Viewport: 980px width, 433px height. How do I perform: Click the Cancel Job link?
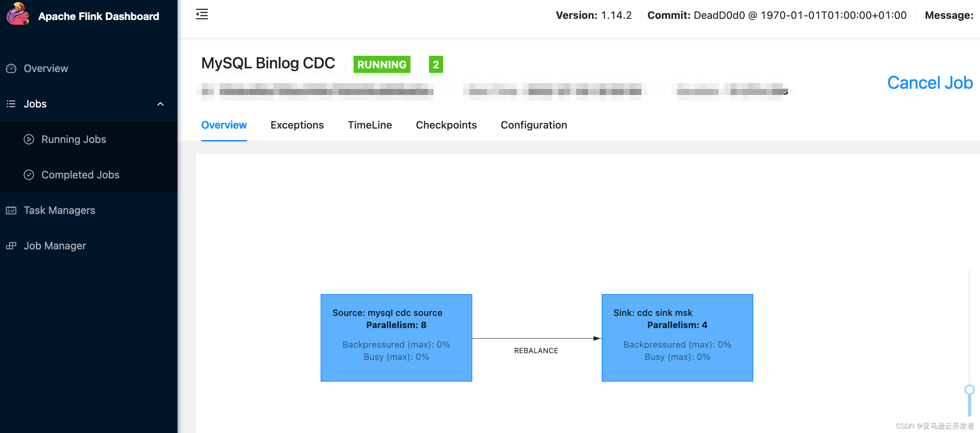coord(930,82)
